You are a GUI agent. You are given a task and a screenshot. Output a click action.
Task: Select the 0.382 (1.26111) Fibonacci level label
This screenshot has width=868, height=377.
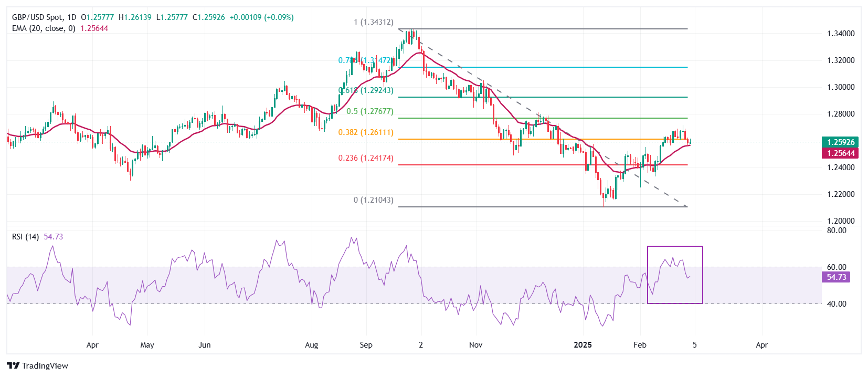(x=366, y=132)
